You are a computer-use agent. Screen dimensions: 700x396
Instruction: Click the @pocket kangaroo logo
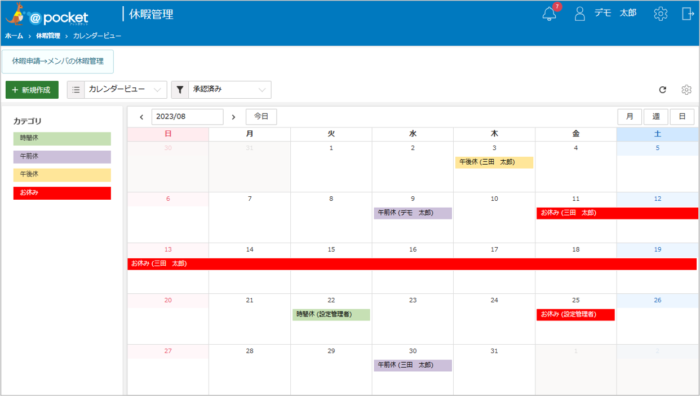click(x=47, y=15)
